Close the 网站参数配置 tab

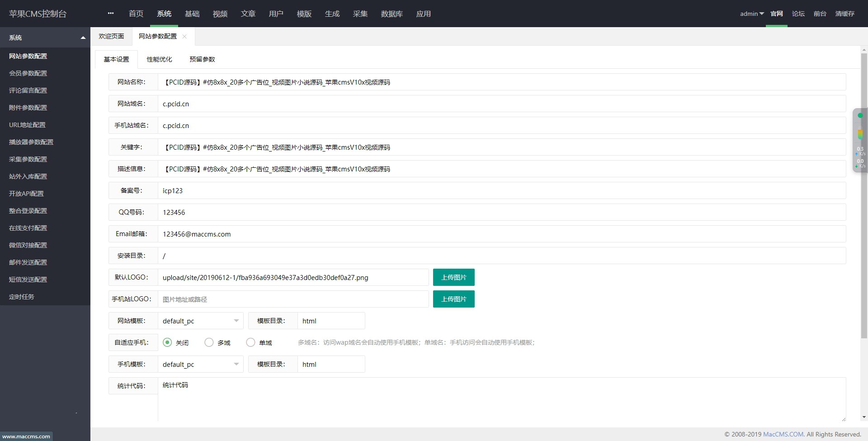[x=184, y=37]
